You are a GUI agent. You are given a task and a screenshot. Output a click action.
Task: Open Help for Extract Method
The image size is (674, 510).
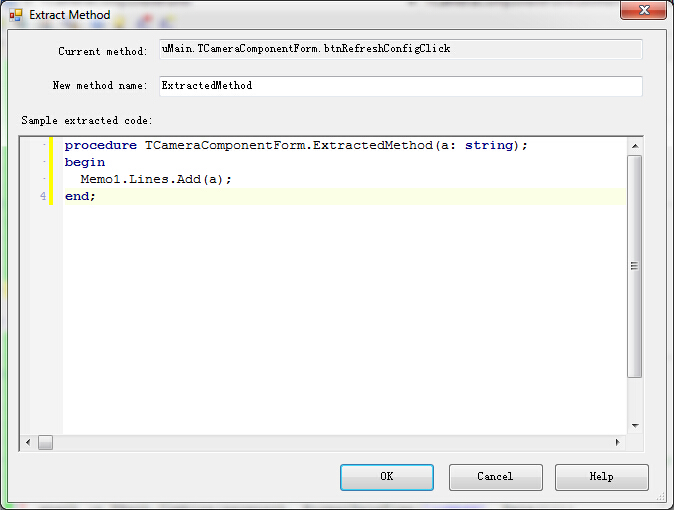(x=601, y=477)
